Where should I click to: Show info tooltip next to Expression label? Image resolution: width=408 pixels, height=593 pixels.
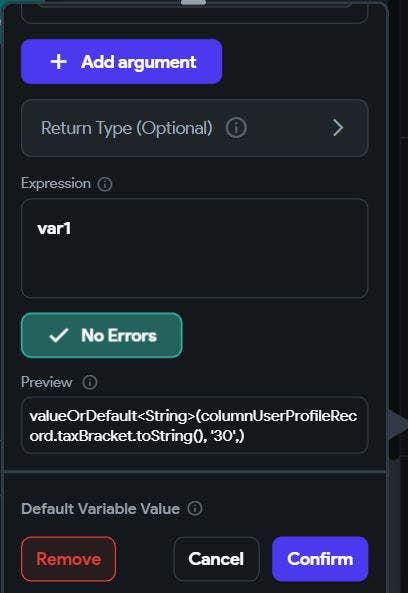[105, 184]
